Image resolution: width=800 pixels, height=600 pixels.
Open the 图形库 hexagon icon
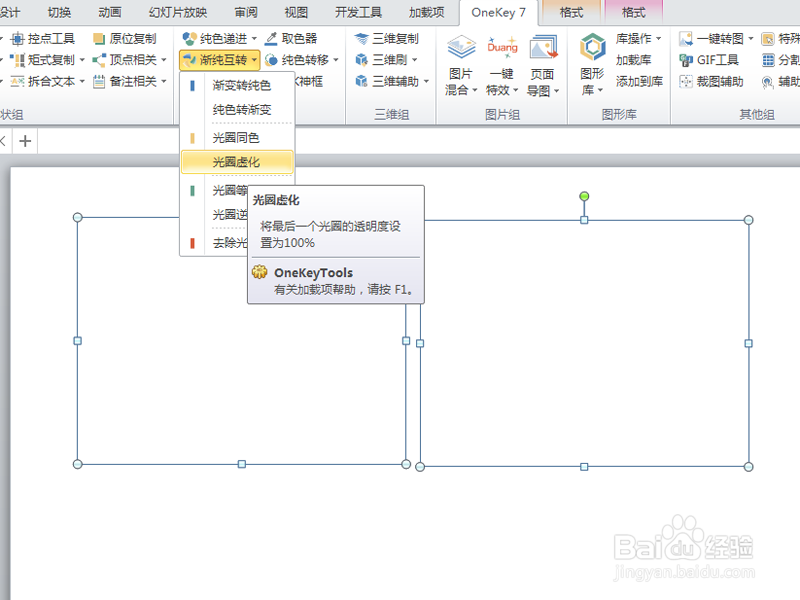[592, 47]
